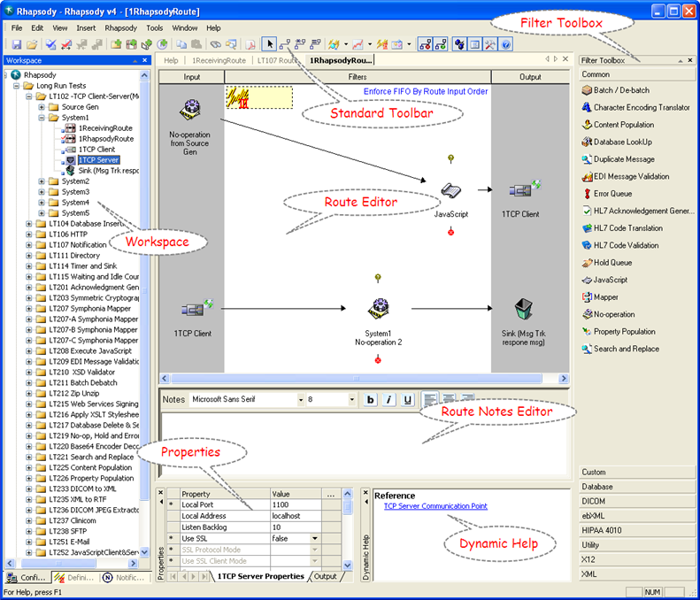Open the Tools menu
This screenshot has width=700, height=600.
click(155, 28)
